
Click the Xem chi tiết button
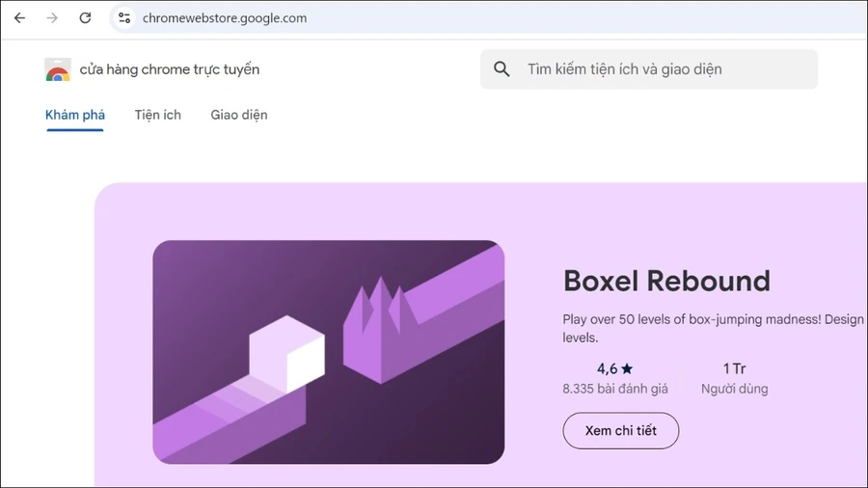pos(621,430)
